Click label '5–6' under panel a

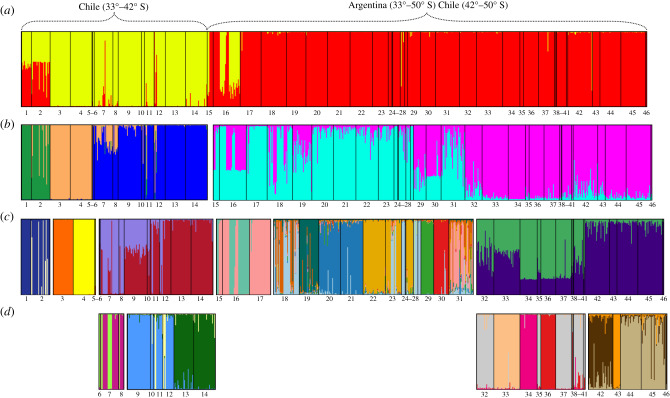pos(92,113)
